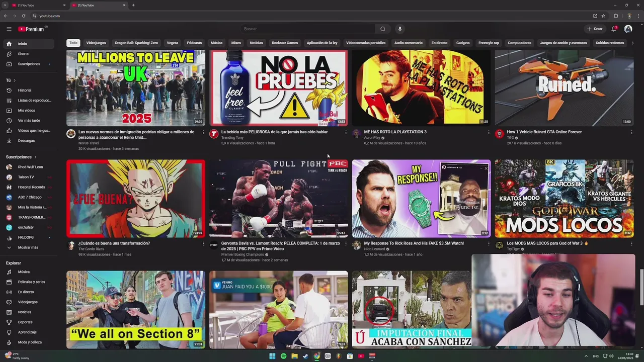The width and height of the screenshot is (644, 362).
Task: Open the notifications bell
Action: (x=614, y=29)
